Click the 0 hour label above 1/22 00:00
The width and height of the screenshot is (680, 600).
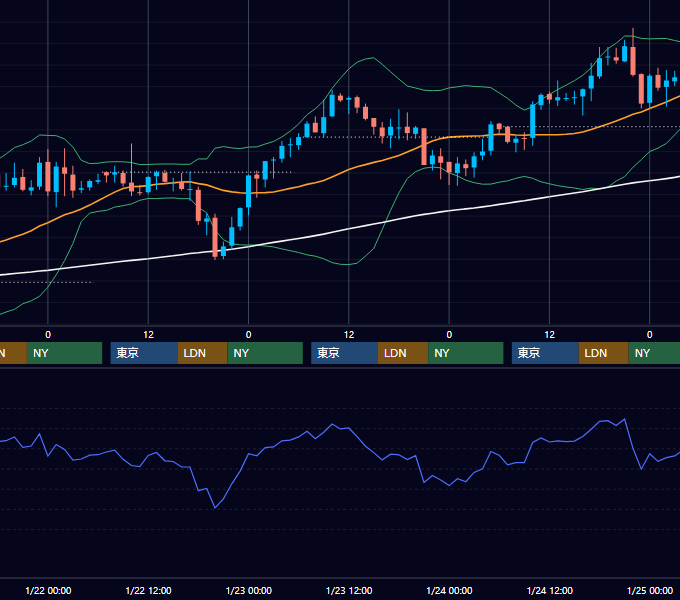pos(48,335)
